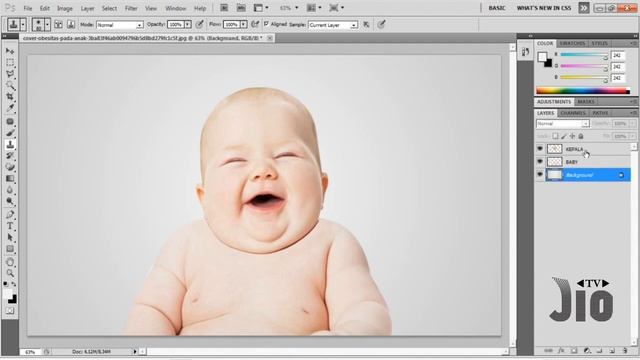640x360 pixels.
Task: Open the Flow slider arrow
Action: click(x=244, y=24)
